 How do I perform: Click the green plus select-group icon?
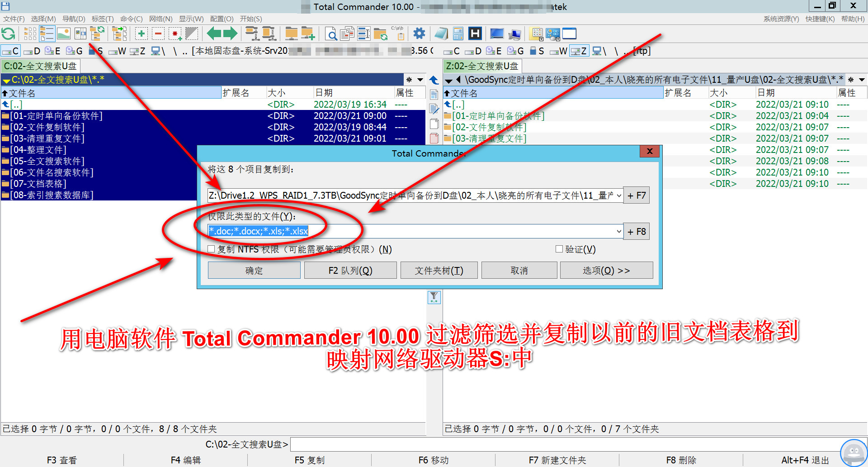pyautogui.click(x=142, y=33)
